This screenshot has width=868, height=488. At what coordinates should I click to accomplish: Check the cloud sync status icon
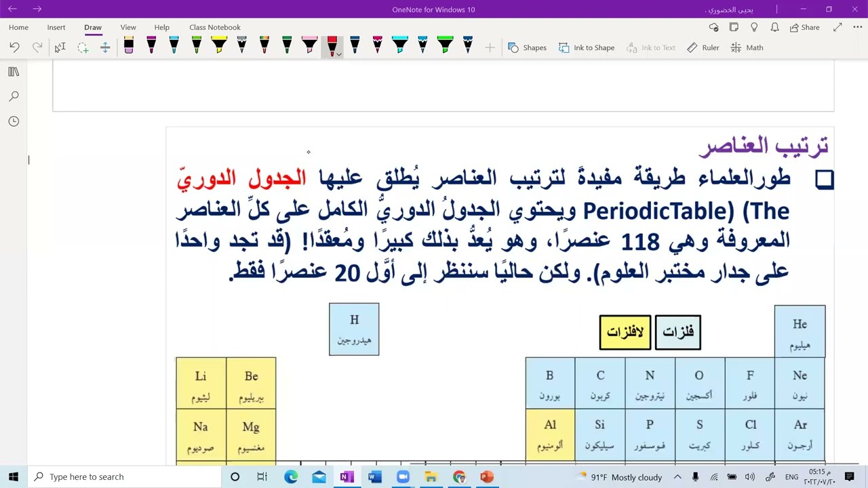point(713,27)
